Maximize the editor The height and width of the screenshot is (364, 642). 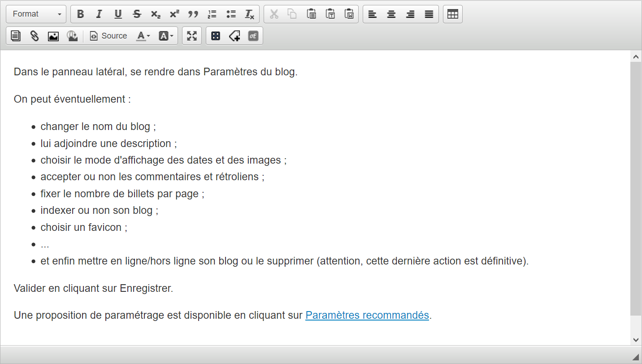click(x=192, y=36)
